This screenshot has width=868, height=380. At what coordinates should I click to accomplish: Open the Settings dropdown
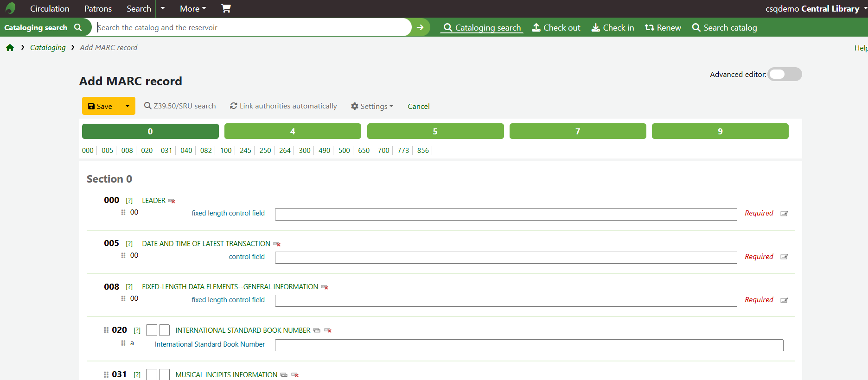pyautogui.click(x=372, y=106)
